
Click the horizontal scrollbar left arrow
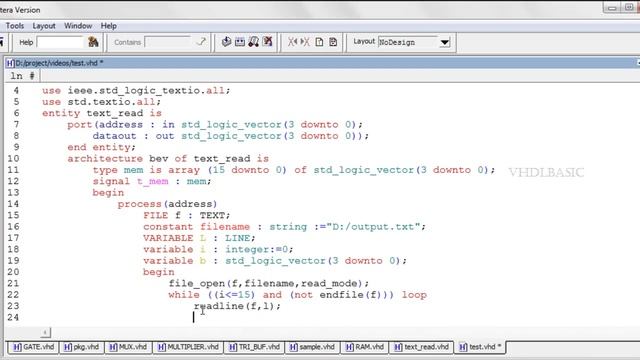45,333
